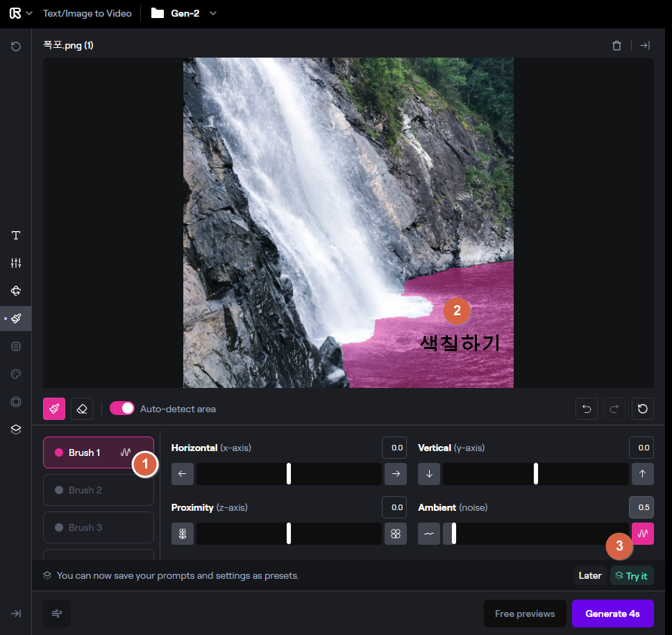Screen dimensions: 672x635
Task: Decrease Ambient noise with wave icon
Action: pos(429,534)
